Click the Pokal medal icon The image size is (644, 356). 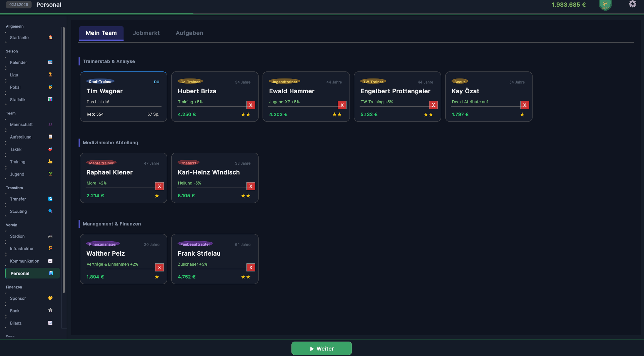[50, 87]
